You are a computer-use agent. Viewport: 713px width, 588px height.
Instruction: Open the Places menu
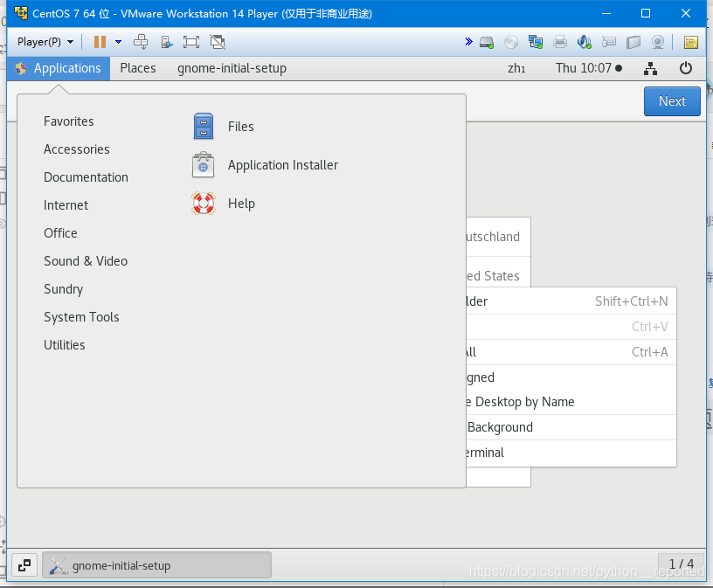[138, 68]
